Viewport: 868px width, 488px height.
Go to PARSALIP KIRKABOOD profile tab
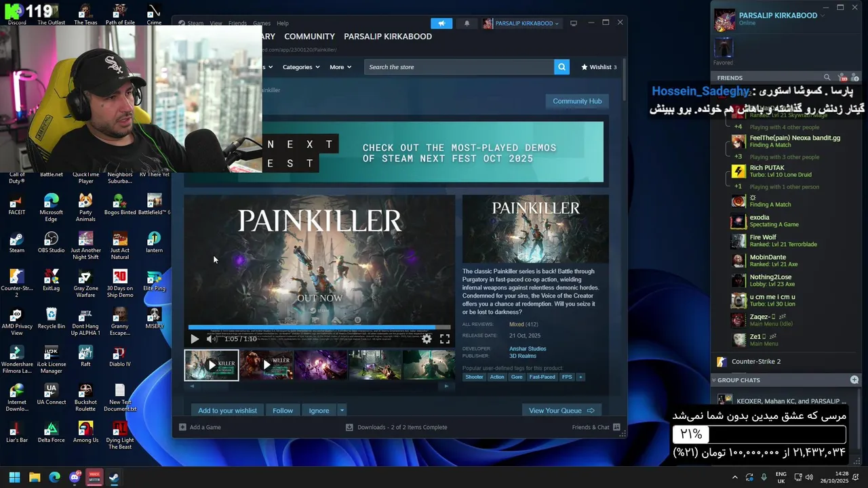pos(388,37)
